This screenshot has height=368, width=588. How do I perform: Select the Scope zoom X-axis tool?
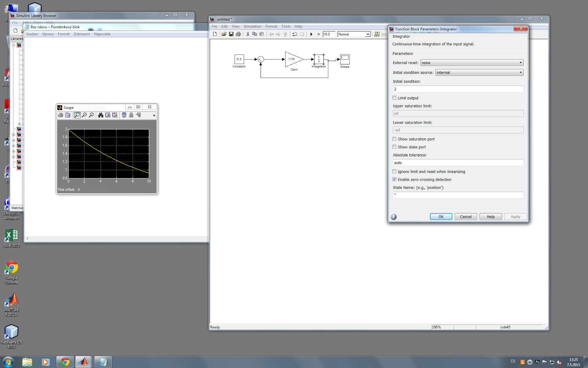coord(84,115)
